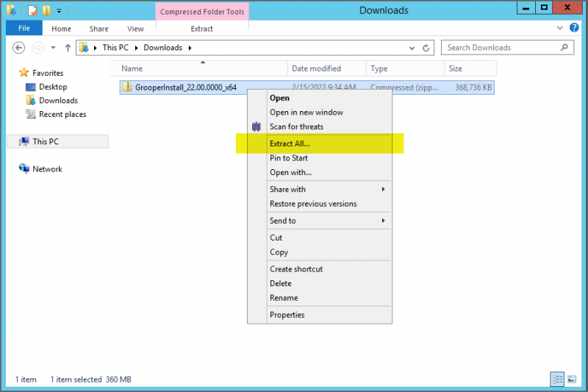Viewport: 588px width, 392px height.
Task: Open the address bar history dropdown
Action: pos(412,48)
